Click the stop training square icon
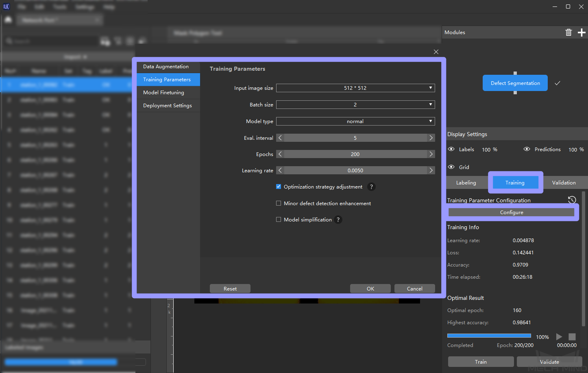Viewport: 588px width, 373px height. click(x=572, y=336)
